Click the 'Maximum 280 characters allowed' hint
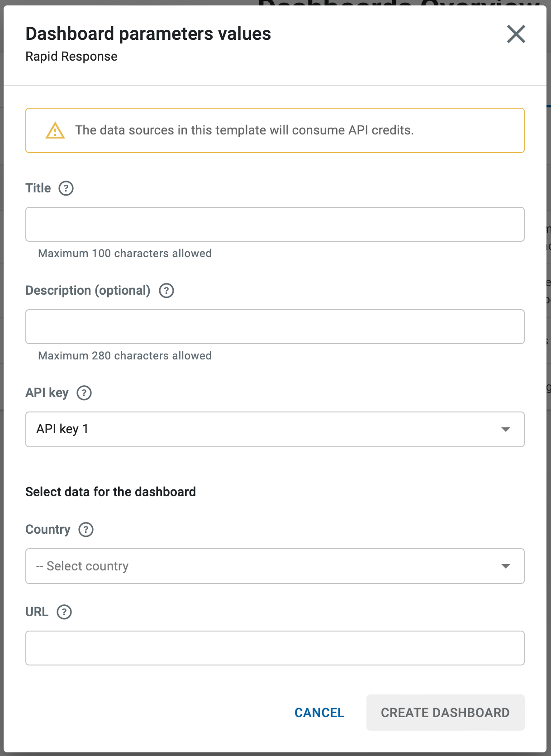The width and height of the screenshot is (551, 756). [125, 355]
